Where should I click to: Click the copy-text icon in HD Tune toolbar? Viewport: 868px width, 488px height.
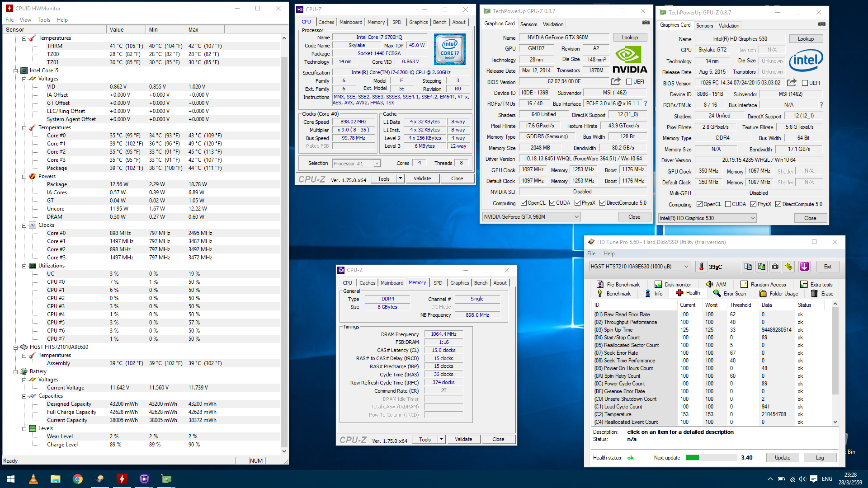(x=748, y=267)
